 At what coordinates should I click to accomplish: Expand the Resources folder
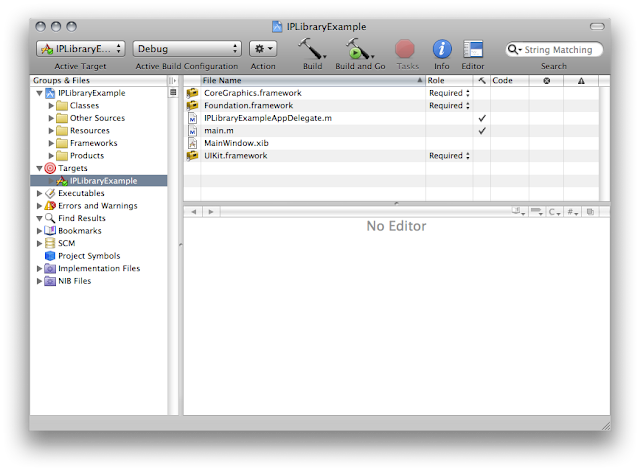(x=51, y=131)
